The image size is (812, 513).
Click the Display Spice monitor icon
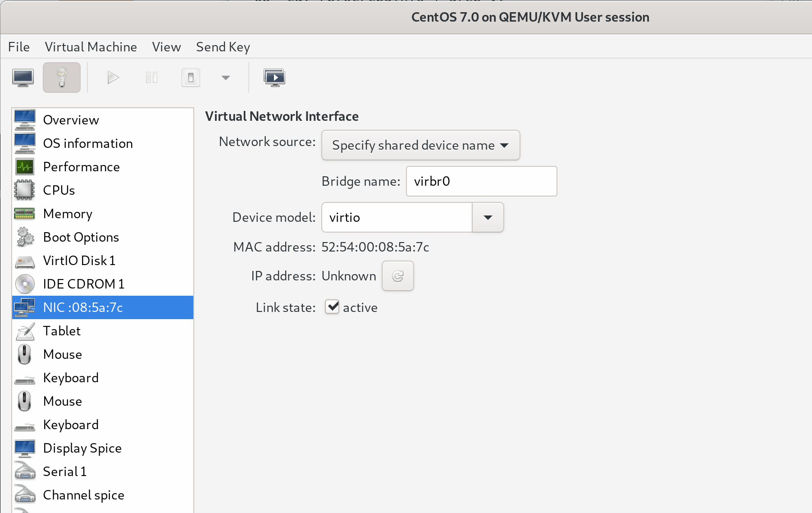tap(25, 448)
